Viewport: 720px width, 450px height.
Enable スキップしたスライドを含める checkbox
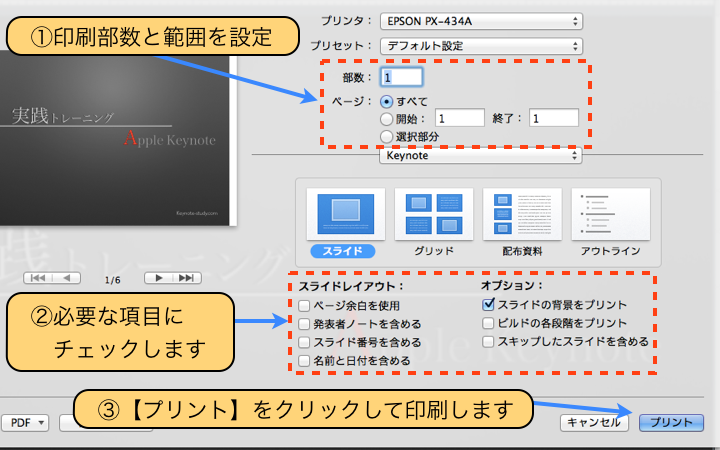point(488,342)
